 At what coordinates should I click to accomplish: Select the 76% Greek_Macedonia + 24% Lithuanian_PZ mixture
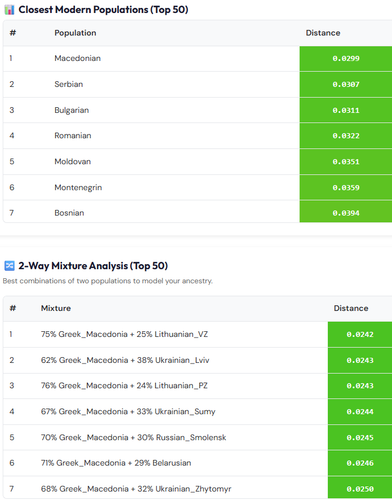click(x=198, y=386)
